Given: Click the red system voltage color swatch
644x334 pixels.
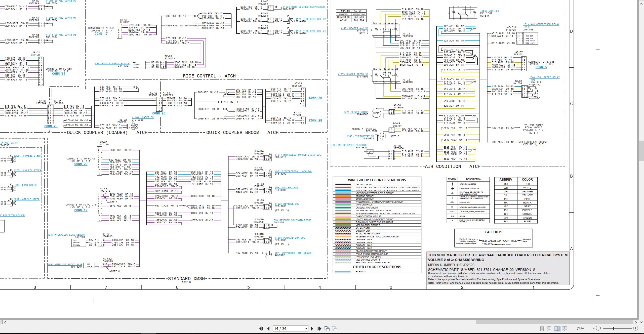Looking at the screenshot, I should 343,187.
